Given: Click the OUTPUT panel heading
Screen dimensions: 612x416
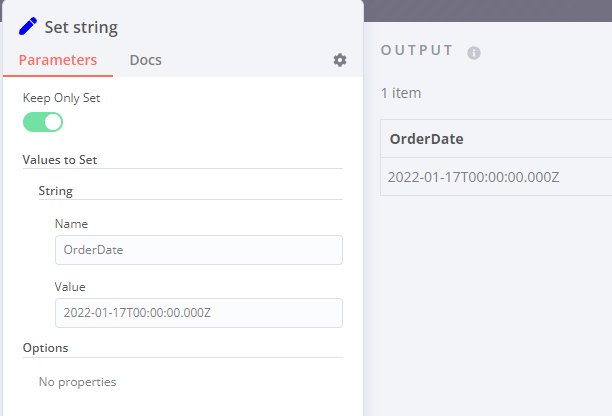Looking at the screenshot, I should click(417, 50).
